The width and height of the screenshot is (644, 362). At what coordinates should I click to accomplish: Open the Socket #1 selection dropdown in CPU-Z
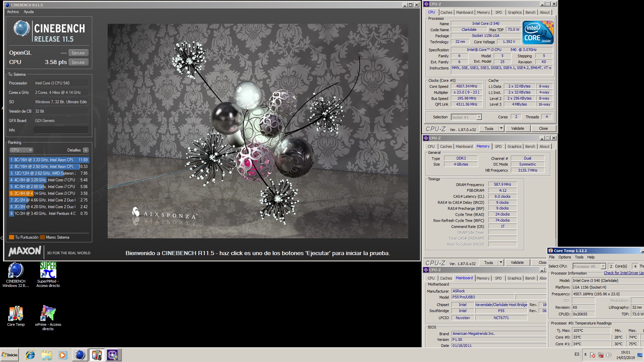click(x=466, y=117)
